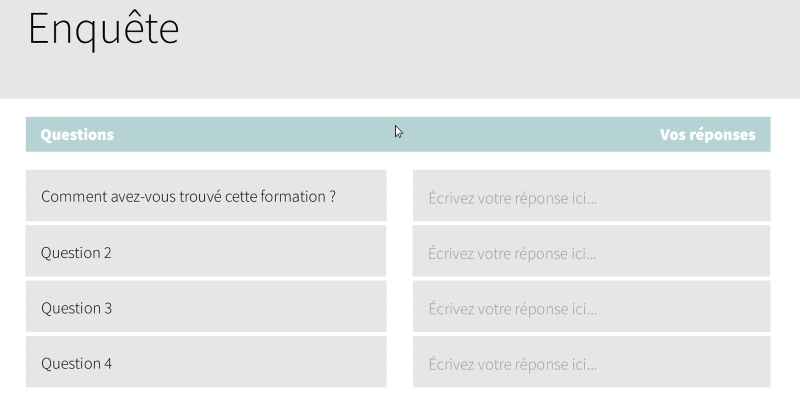Click placeholder text in the Question 3 row

coord(512,309)
